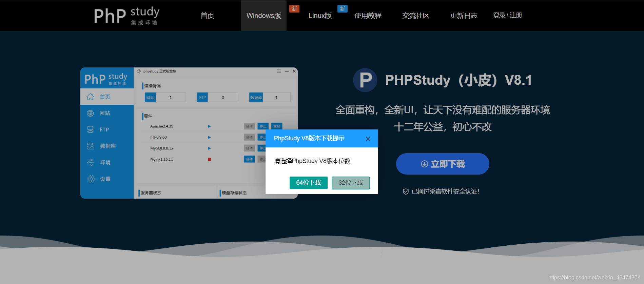Click the 停止 button in the Apache2.4.39 row
This screenshot has height=284, width=644.
click(x=263, y=126)
